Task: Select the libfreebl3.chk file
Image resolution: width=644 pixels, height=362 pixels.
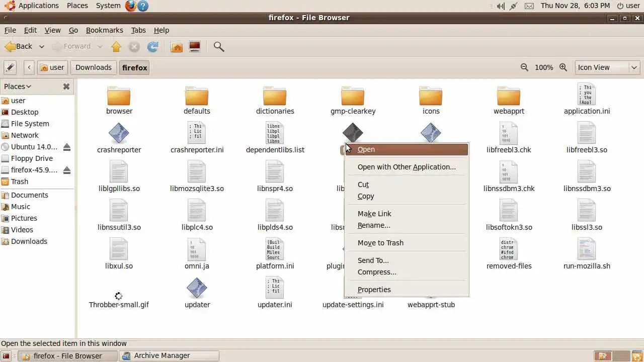Action: pyautogui.click(x=509, y=138)
